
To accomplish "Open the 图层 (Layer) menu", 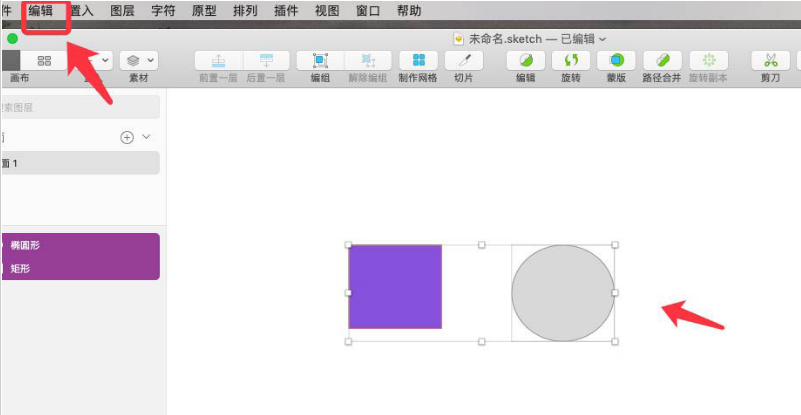I will [122, 11].
